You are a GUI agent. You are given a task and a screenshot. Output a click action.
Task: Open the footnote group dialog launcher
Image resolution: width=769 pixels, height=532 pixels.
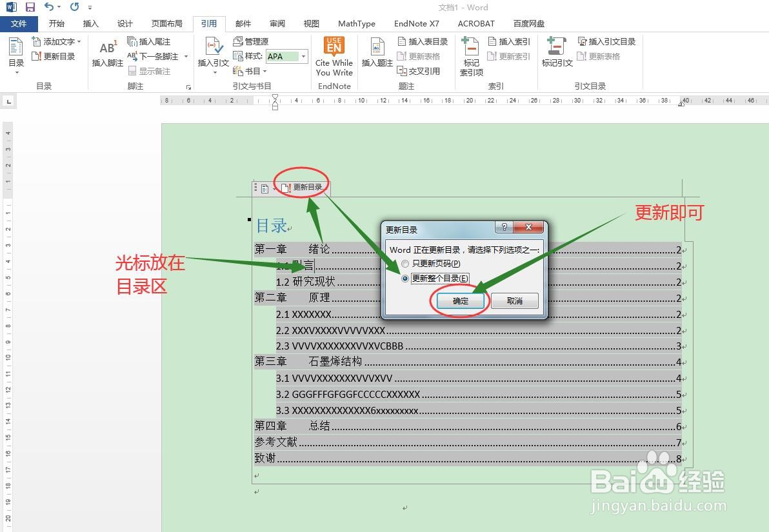(188, 87)
